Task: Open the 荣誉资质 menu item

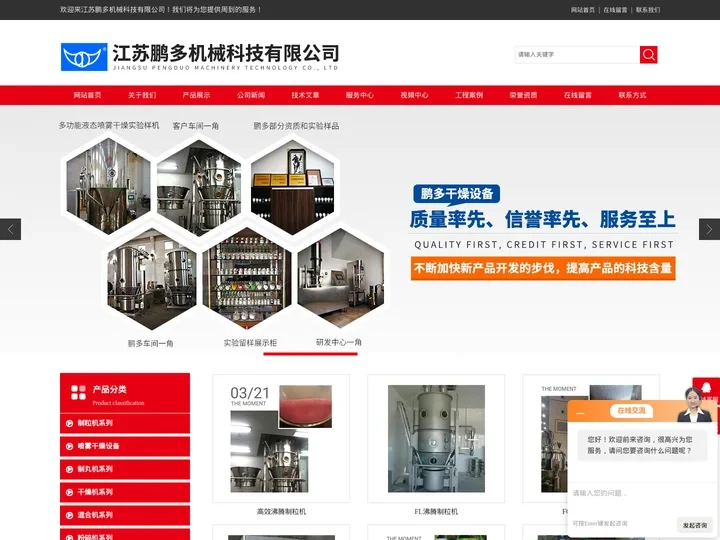Action: point(523,95)
